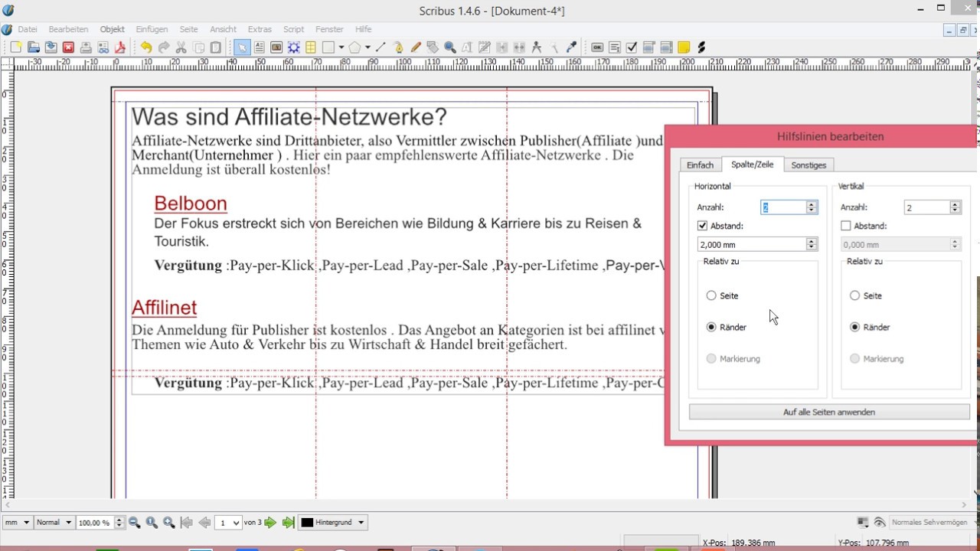Image resolution: width=980 pixels, height=551 pixels.
Task: Insert a render frame (blue gear) tool
Action: [x=294, y=47]
